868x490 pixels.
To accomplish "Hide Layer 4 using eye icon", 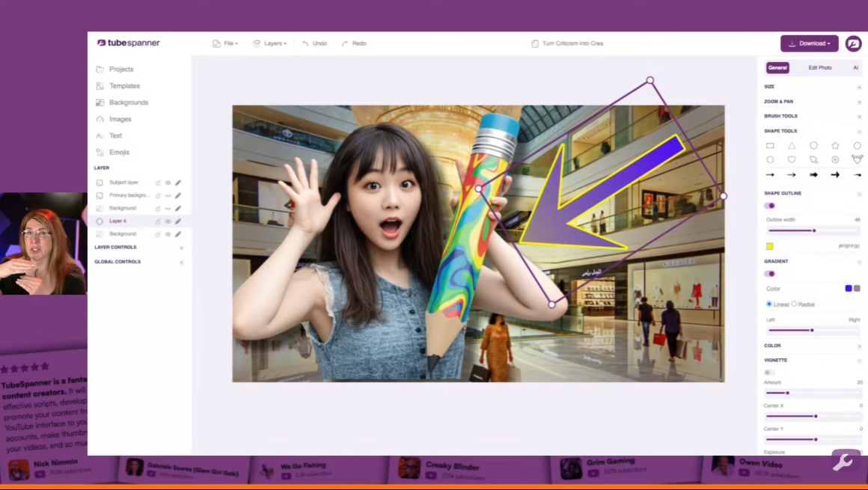I will click(x=168, y=221).
